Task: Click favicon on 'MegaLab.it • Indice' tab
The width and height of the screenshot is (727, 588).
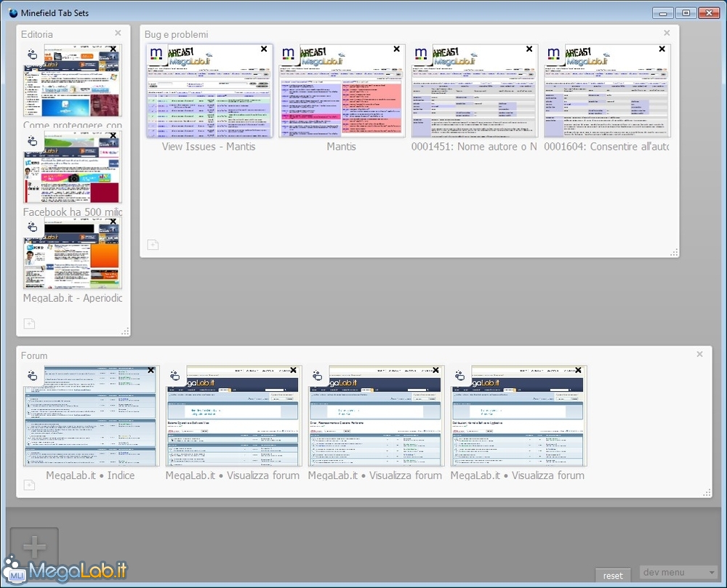Action: coord(33,376)
